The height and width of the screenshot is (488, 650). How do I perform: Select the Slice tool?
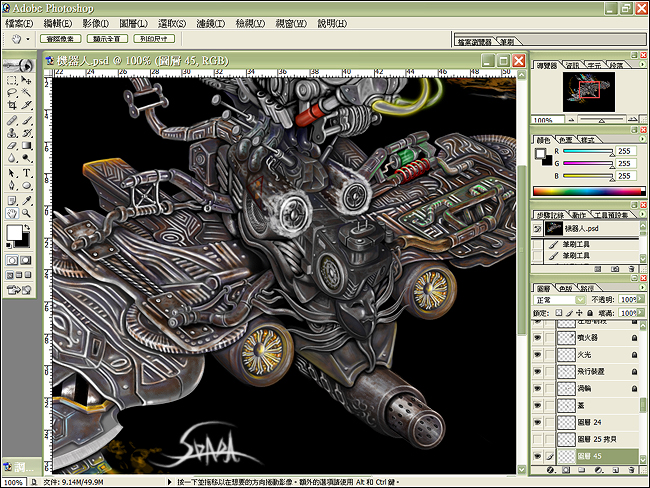pos(26,105)
